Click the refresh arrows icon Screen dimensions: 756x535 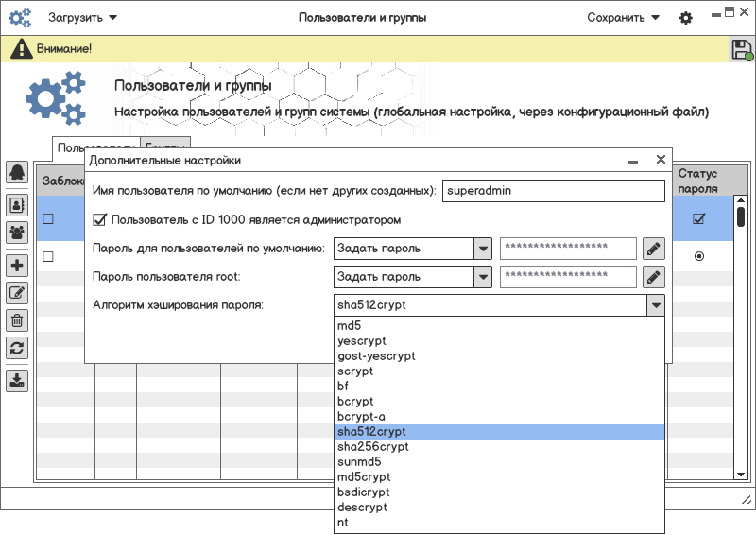pos(17,348)
